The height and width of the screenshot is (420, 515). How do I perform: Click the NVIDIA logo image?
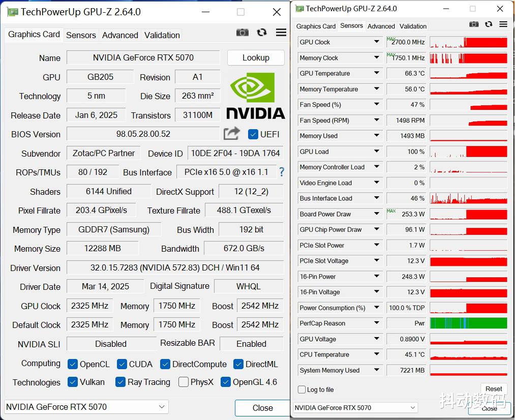[x=256, y=96]
